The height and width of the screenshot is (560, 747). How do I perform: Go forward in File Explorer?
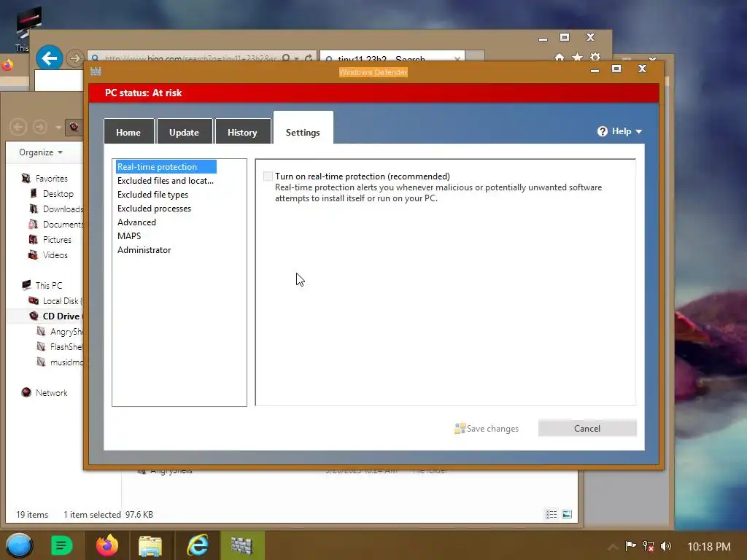point(40,127)
